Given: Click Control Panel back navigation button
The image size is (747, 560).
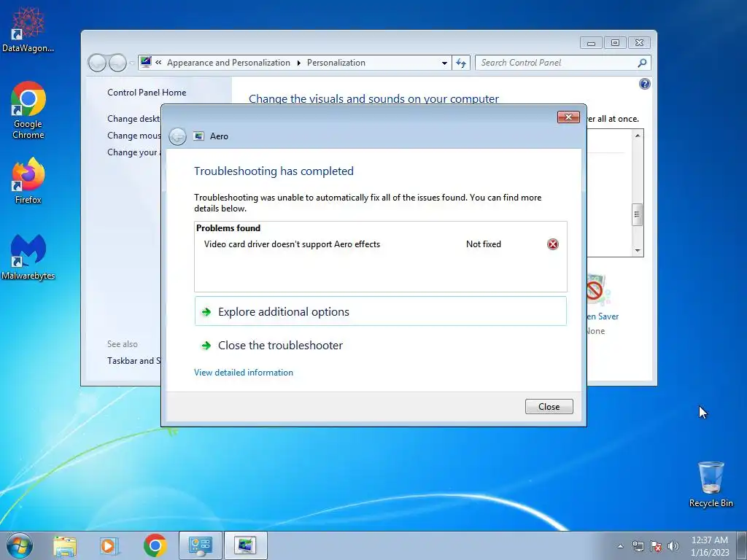Looking at the screenshot, I should coord(97,63).
